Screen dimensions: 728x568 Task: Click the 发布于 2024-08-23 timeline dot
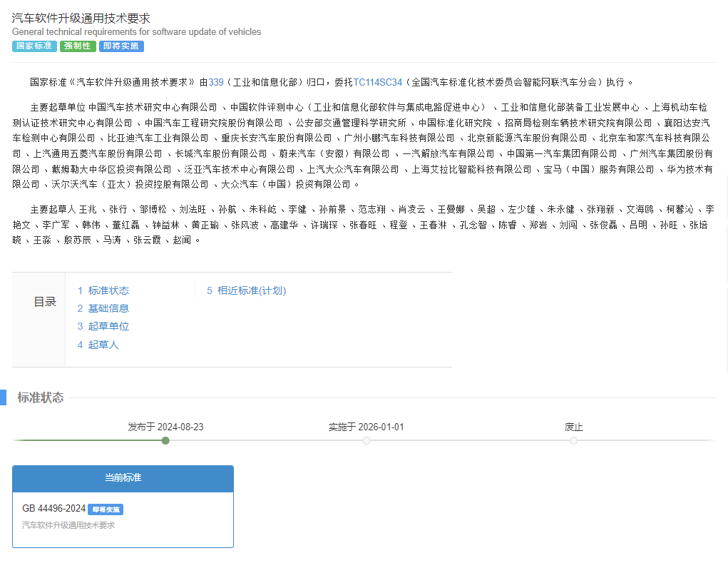tap(165, 441)
